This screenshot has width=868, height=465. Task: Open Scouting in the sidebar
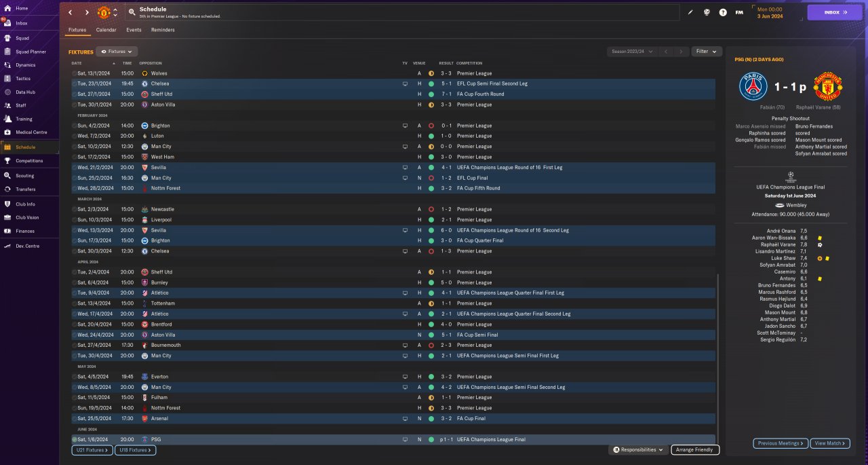click(x=29, y=176)
